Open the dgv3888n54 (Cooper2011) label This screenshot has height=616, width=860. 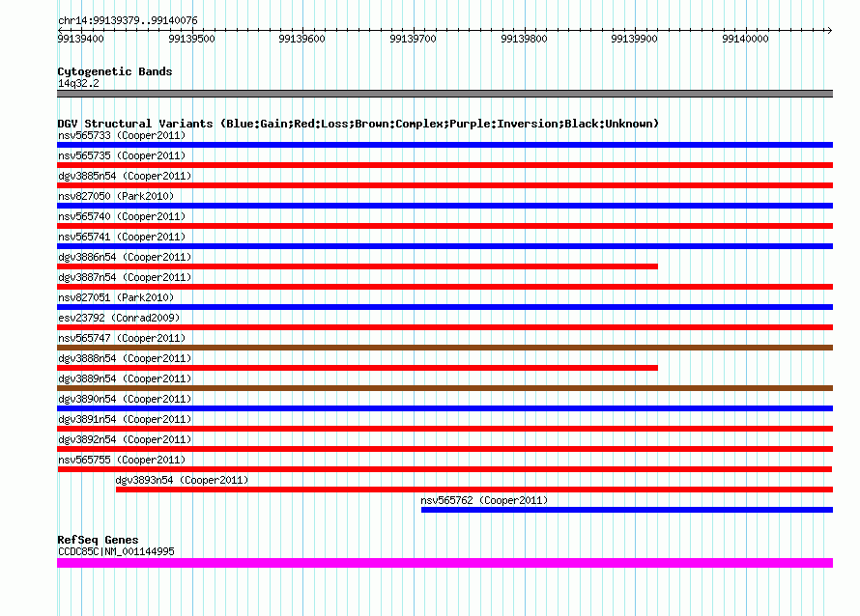click(125, 358)
